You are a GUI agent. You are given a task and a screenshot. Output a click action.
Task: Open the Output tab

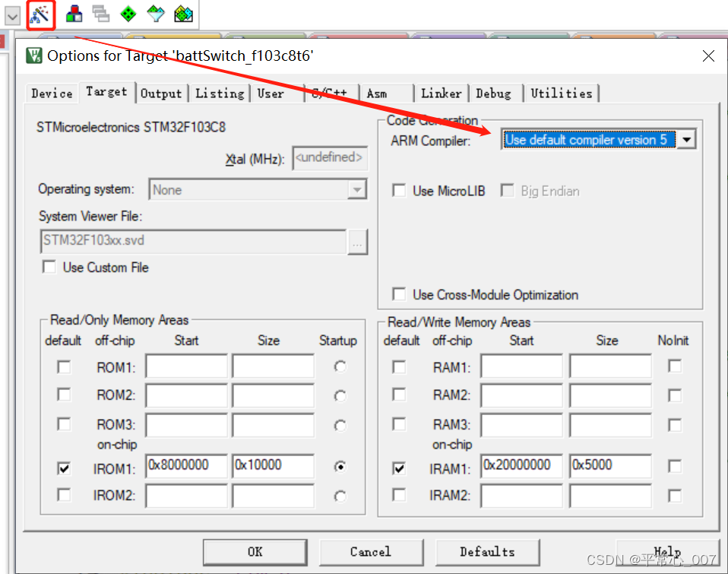(x=161, y=94)
